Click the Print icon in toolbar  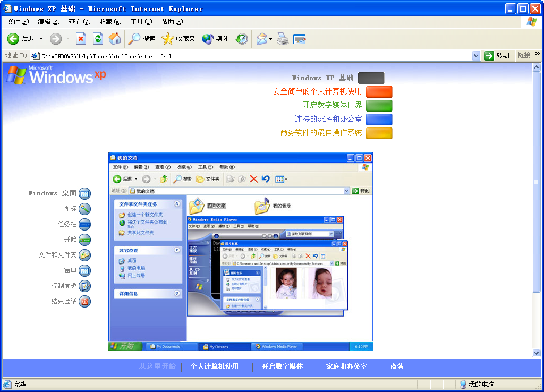[x=283, y=39]
